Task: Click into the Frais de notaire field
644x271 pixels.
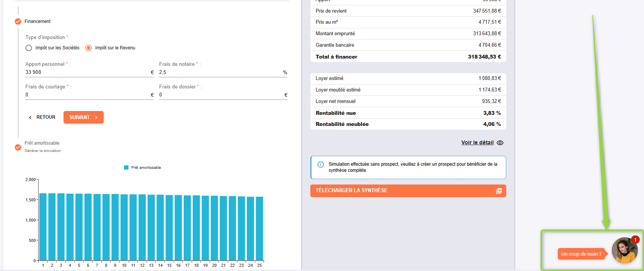Action: 220,72
